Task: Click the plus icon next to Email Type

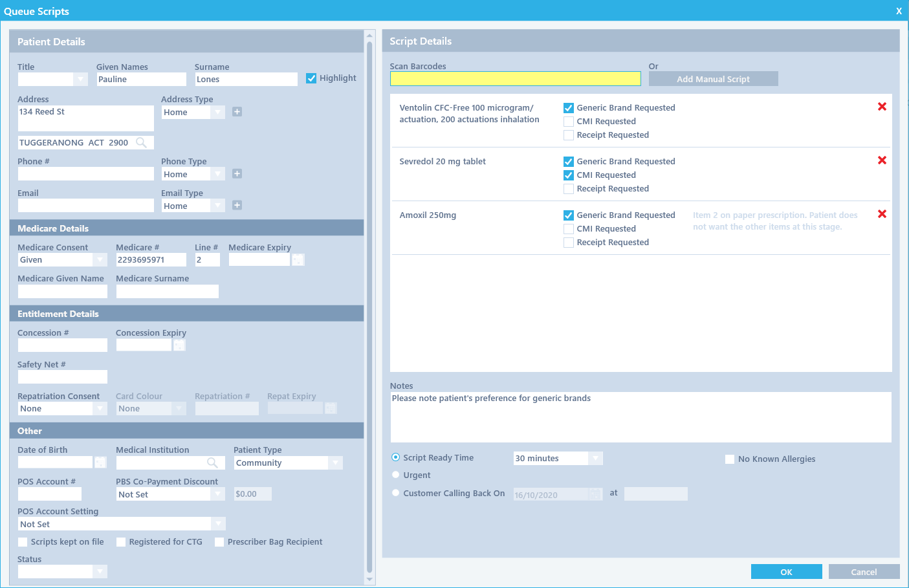Action: (237, 206)
